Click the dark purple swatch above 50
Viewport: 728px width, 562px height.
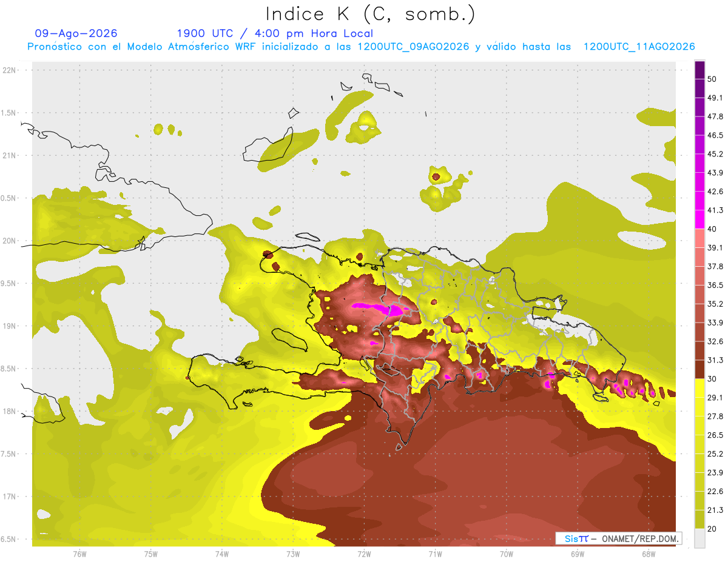(x=699, y=70)
